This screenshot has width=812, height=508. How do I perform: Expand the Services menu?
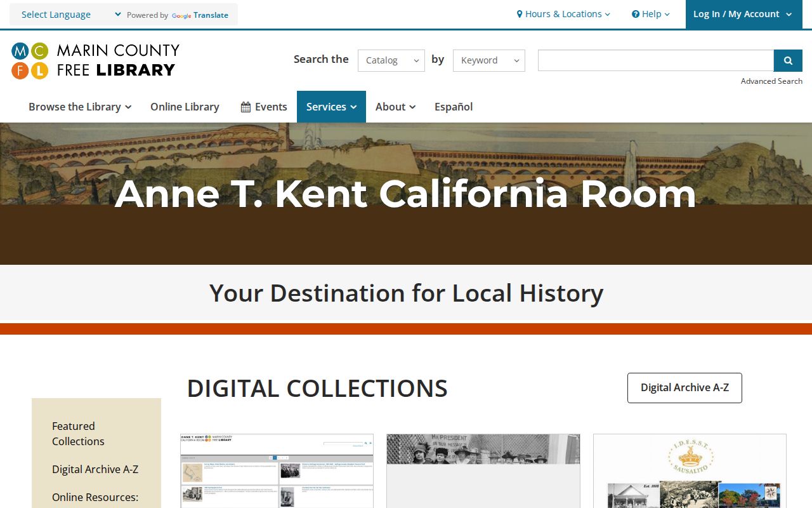point(331,107)
